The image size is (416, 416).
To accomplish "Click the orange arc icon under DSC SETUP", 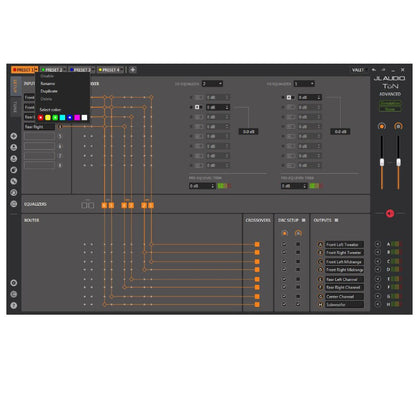I will tap(298, 233).
